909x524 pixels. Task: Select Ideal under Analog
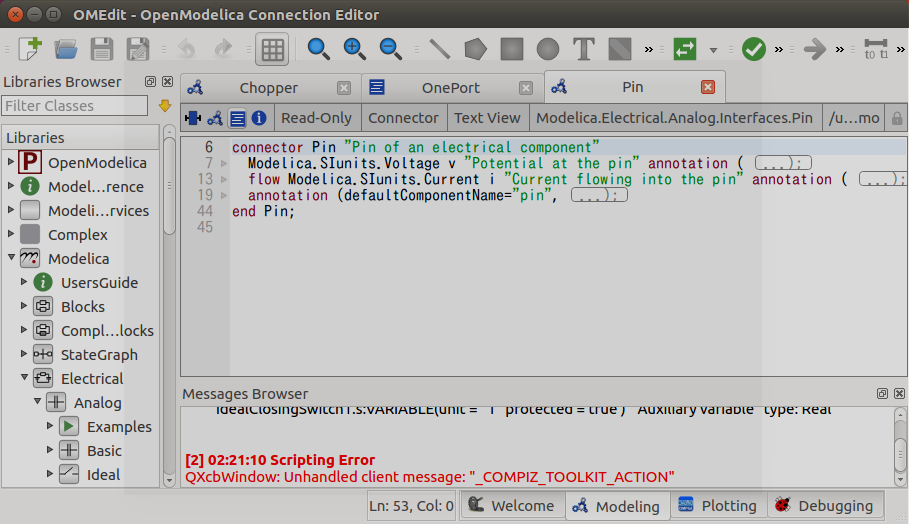pyautogui.click(x=103, y=475)
